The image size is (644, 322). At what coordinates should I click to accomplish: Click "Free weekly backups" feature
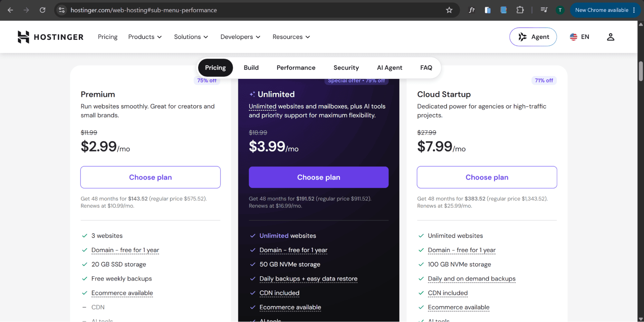pos(121,279)
